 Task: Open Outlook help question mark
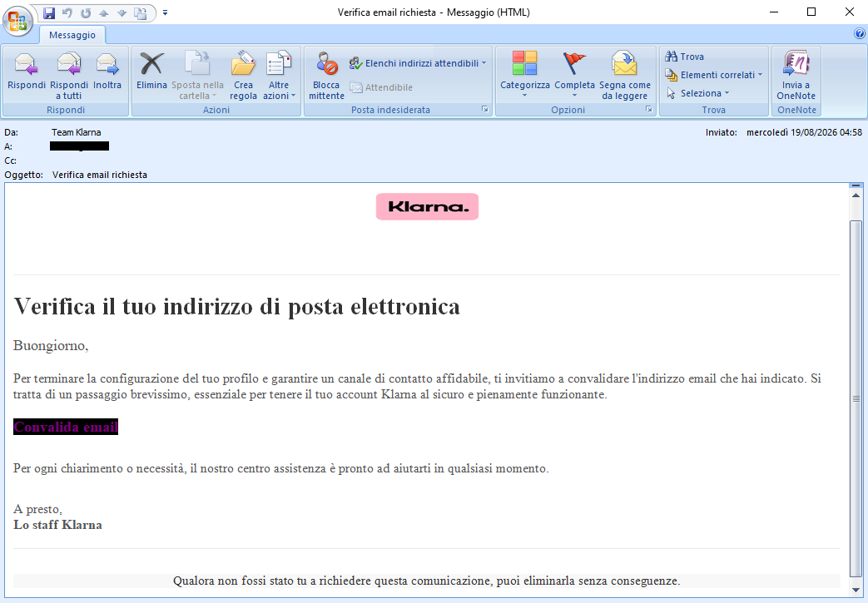coord(860,34)
